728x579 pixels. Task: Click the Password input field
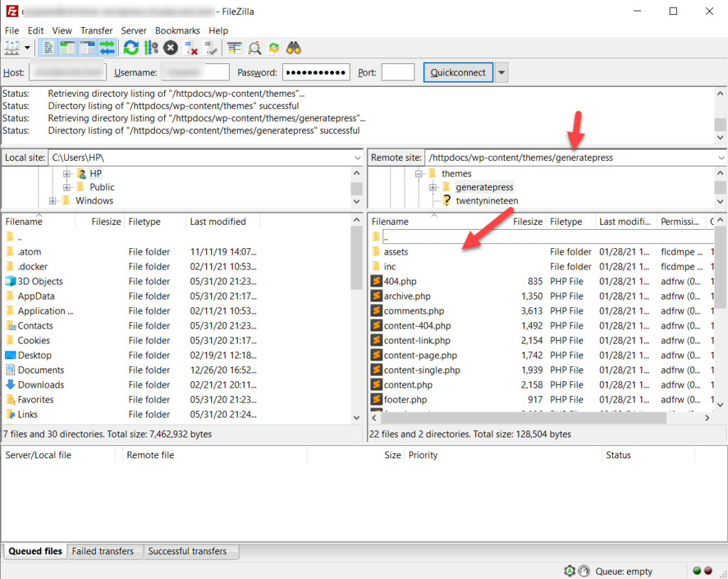[316, 73]
